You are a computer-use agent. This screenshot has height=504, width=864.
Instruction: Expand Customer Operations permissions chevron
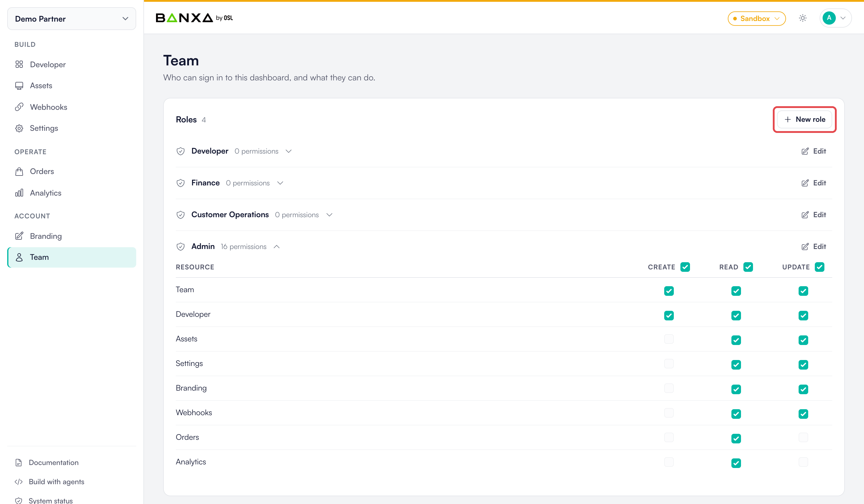[329, 215]
